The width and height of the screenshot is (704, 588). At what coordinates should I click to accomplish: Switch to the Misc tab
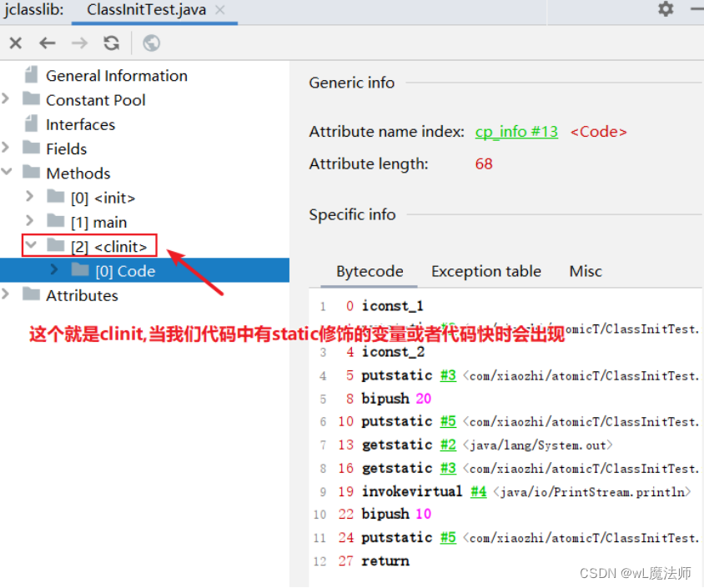tap(585, 271)
